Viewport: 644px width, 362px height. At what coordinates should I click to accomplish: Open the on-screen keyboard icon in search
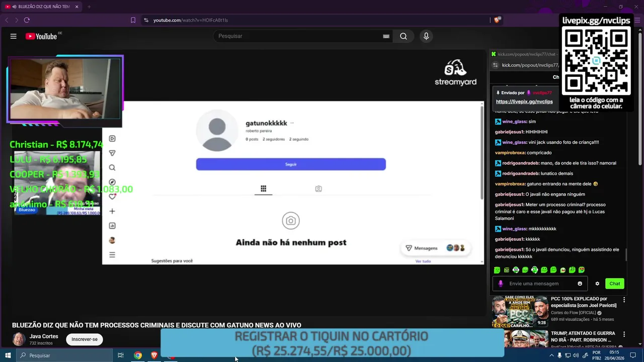(x=386, y=36)
